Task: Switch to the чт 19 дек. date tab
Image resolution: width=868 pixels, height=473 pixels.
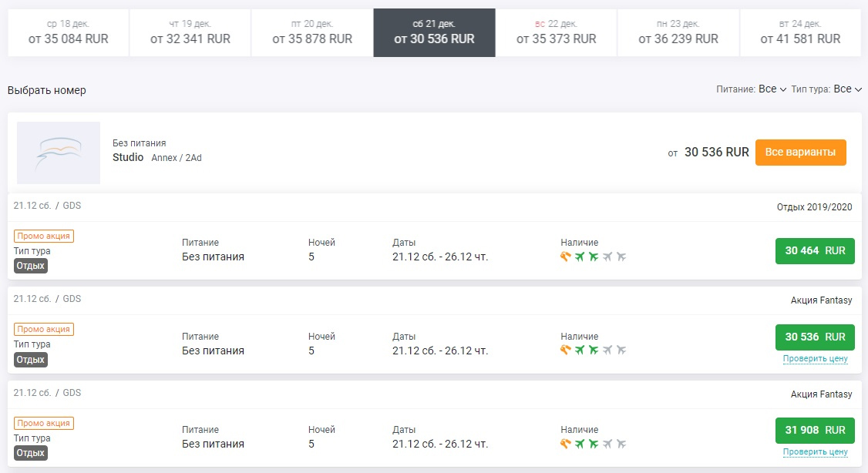Action: pos(190,33)
